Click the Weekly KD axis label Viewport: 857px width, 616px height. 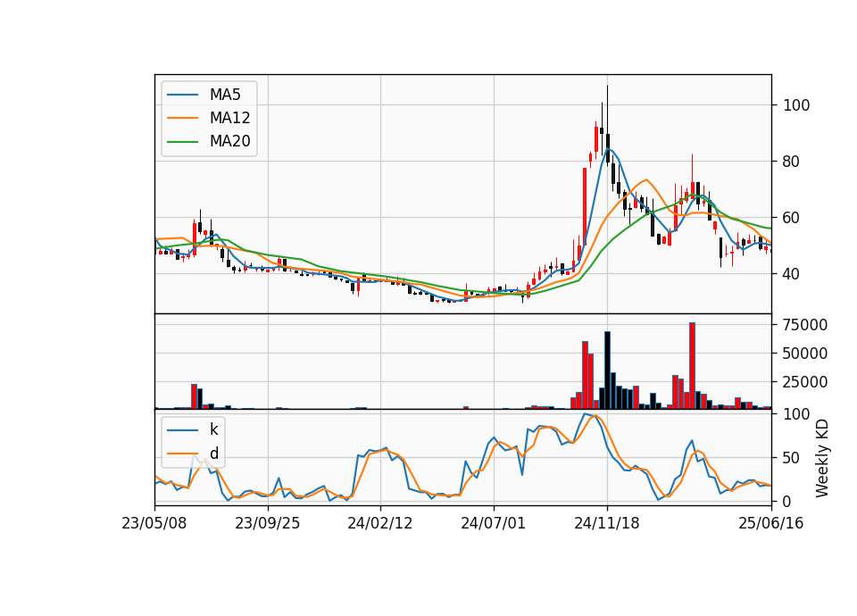822,459
